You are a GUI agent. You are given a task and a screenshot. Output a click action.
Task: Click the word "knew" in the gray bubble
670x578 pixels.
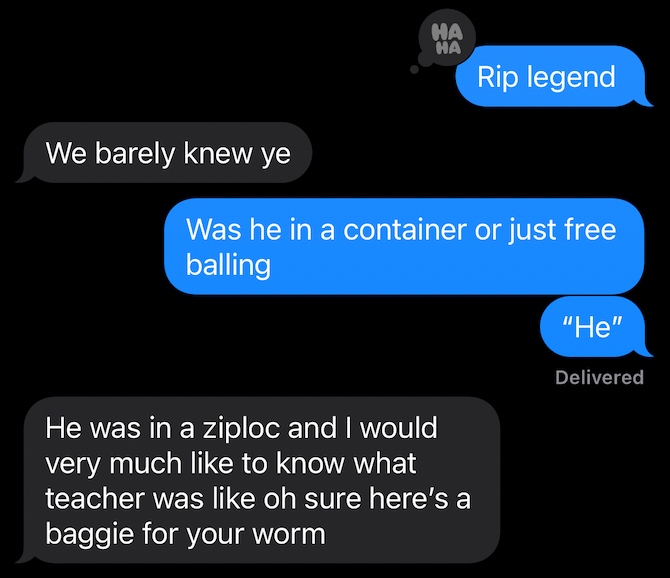pyautogui.click(x=217, y=153)
